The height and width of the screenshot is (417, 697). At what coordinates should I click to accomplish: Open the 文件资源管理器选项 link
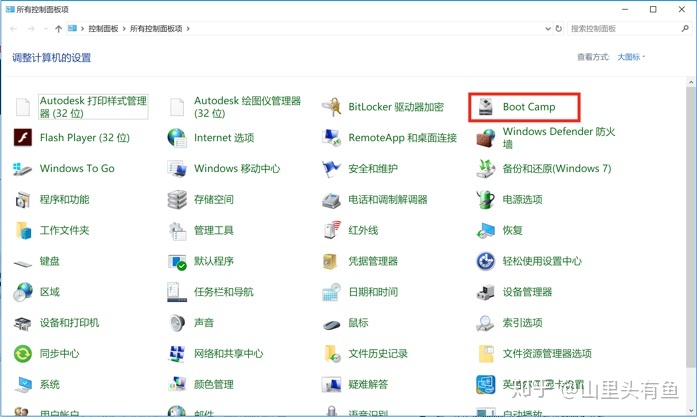[547, 354]
